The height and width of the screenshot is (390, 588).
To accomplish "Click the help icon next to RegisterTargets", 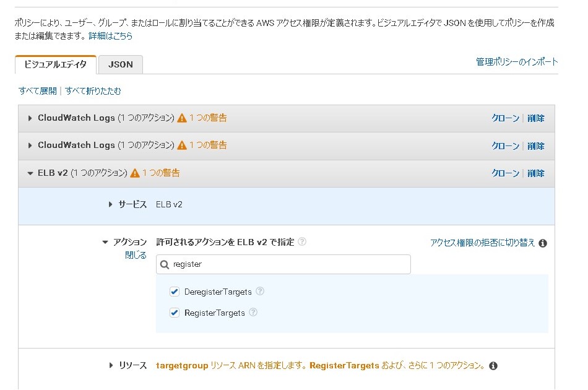I will [x=253, y=313].
